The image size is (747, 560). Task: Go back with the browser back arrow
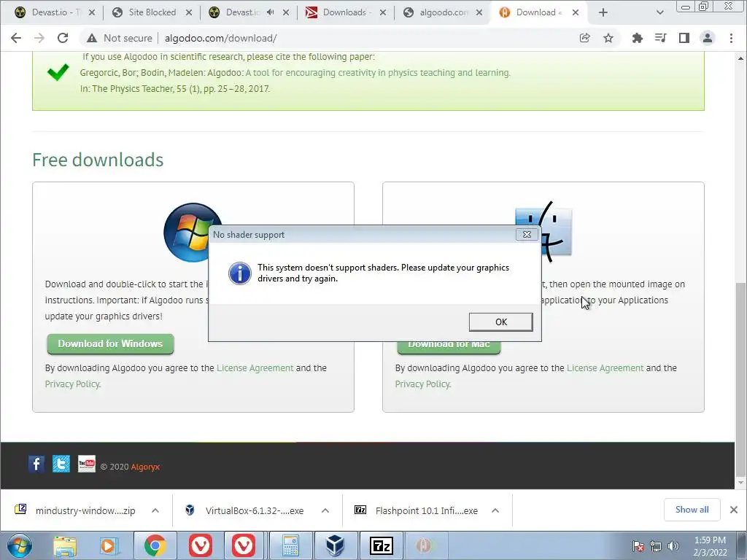coord(16,38)
